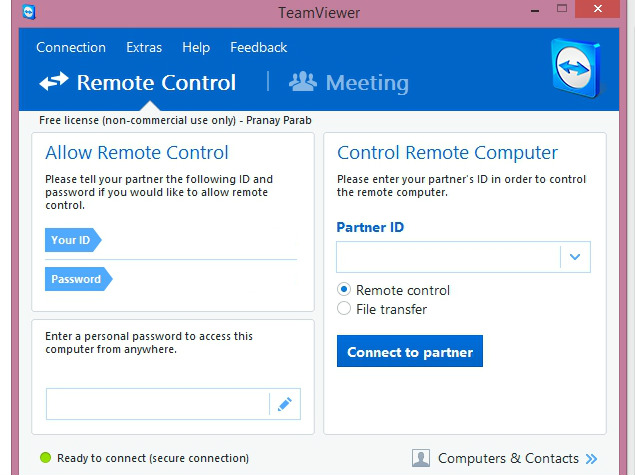Image resolution: width=635 pixels, height=475 pixels.
Task: Switch to the Meeting tab
Action: pos(349,83)
